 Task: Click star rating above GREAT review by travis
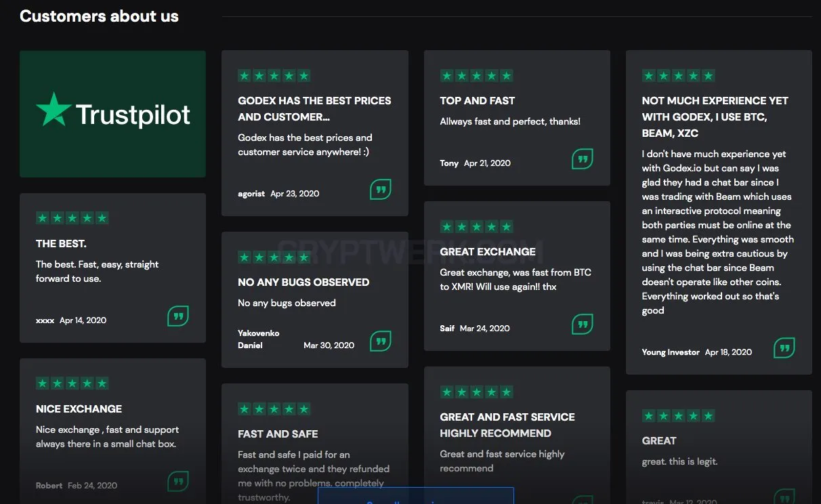click(x=678, y=416)
